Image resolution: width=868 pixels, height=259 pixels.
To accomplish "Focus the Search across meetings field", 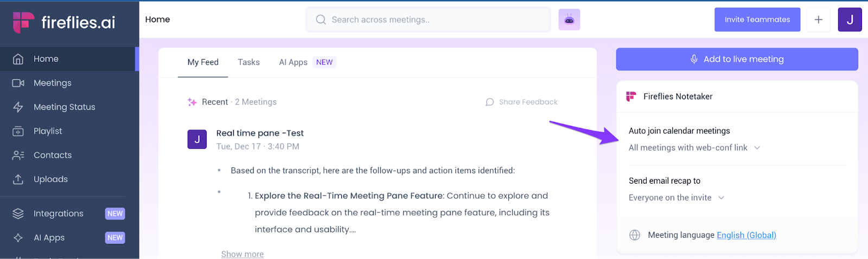I will [429, 20].
